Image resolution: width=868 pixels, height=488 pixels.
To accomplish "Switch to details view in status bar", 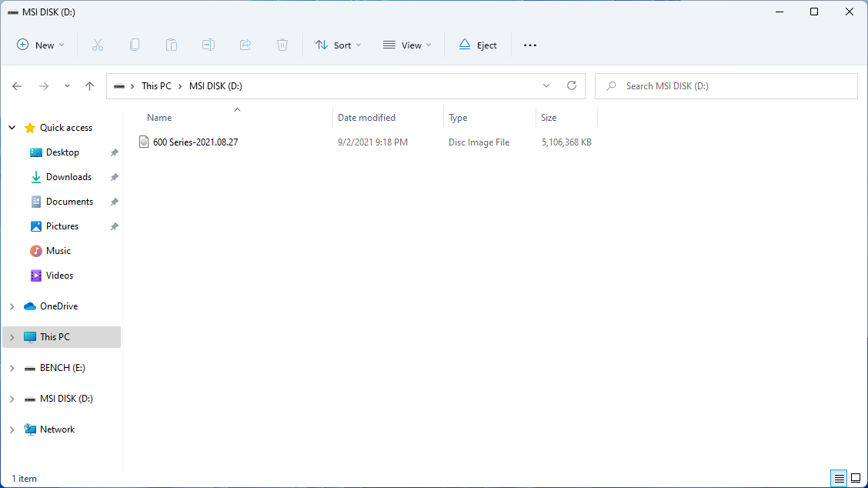I will pos(840,478).
